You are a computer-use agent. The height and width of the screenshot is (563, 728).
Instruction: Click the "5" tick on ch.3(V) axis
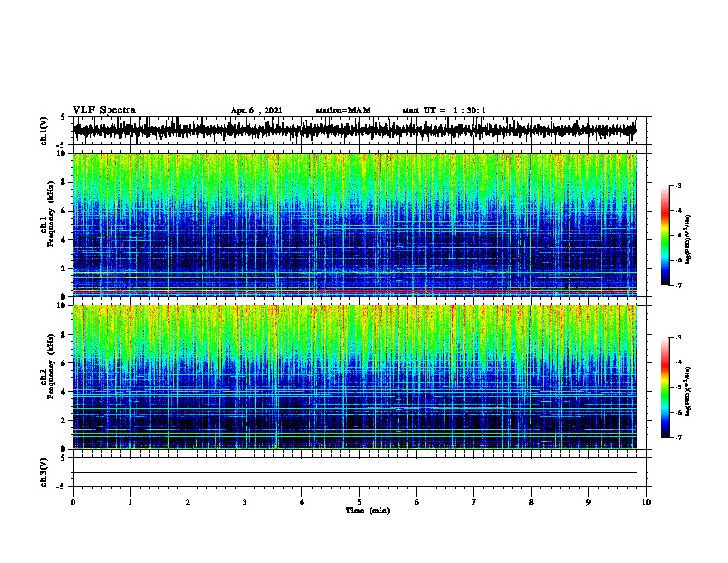tap(63, 458)
